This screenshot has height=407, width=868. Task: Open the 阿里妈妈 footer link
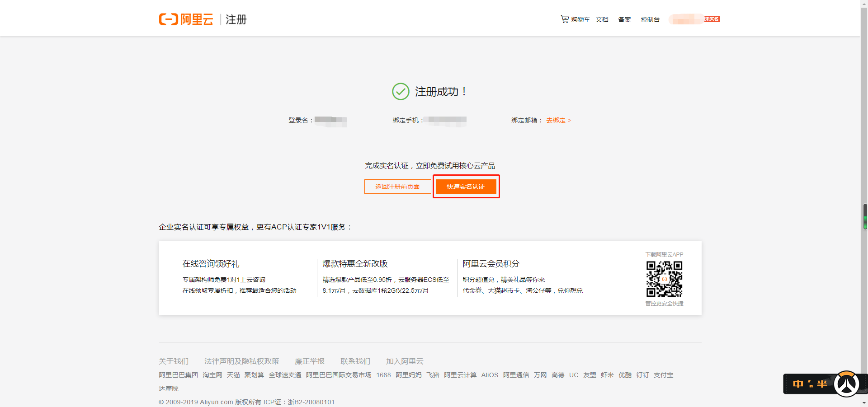point(409,375)
